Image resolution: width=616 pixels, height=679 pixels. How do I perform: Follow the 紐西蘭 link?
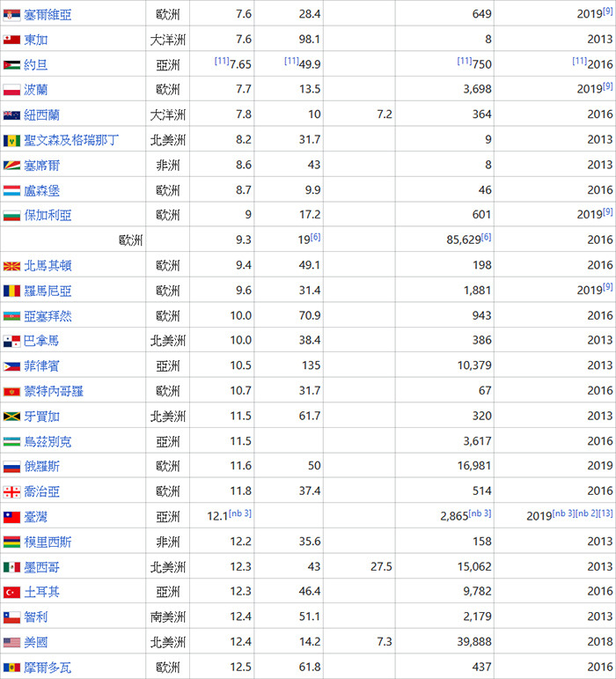[42, 115]
